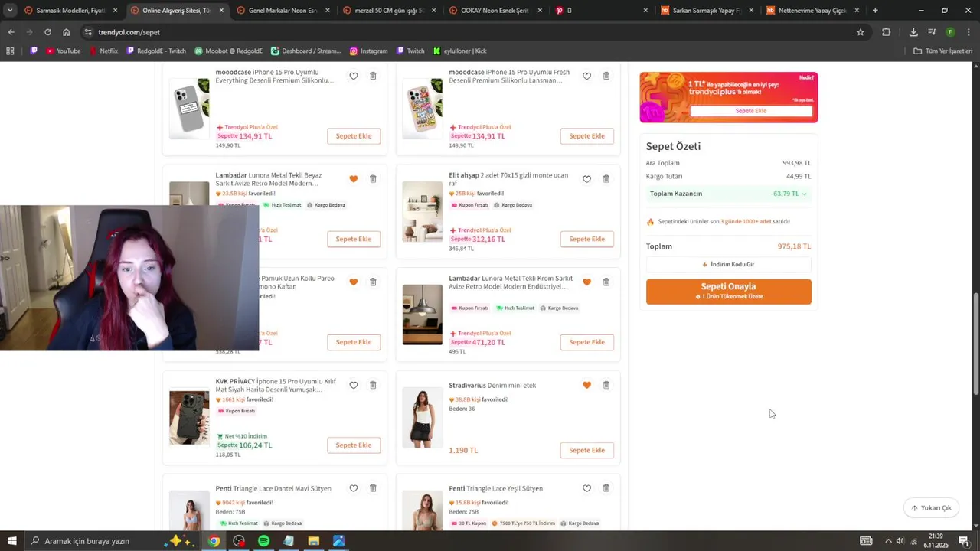This screenshot has height=551, width=980.
Task: Go to browser home page
Action: pos(67,32)
